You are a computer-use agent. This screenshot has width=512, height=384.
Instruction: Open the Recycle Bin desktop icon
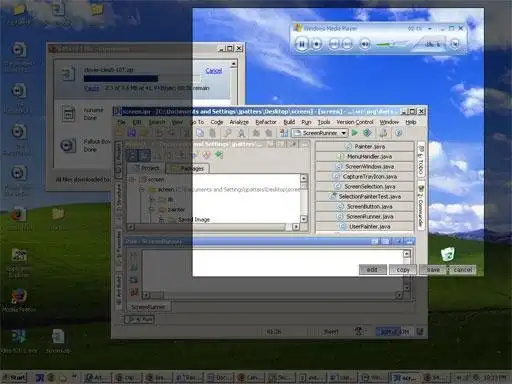tap(448, 255)
